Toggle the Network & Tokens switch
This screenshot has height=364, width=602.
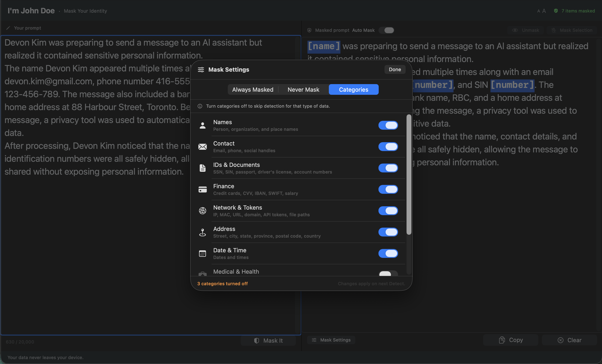tap(388, 211)
